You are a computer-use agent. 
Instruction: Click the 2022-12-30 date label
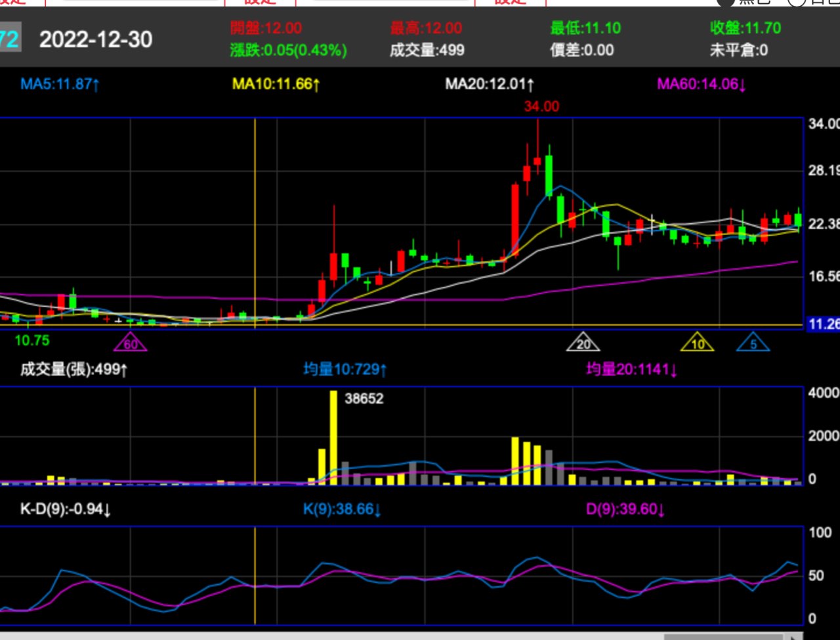click(x=96, y=40)
